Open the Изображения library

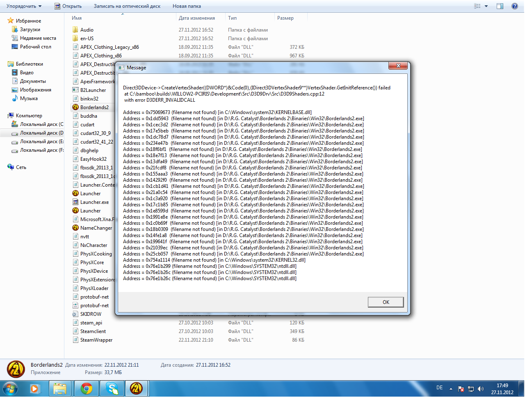[36, 90]
